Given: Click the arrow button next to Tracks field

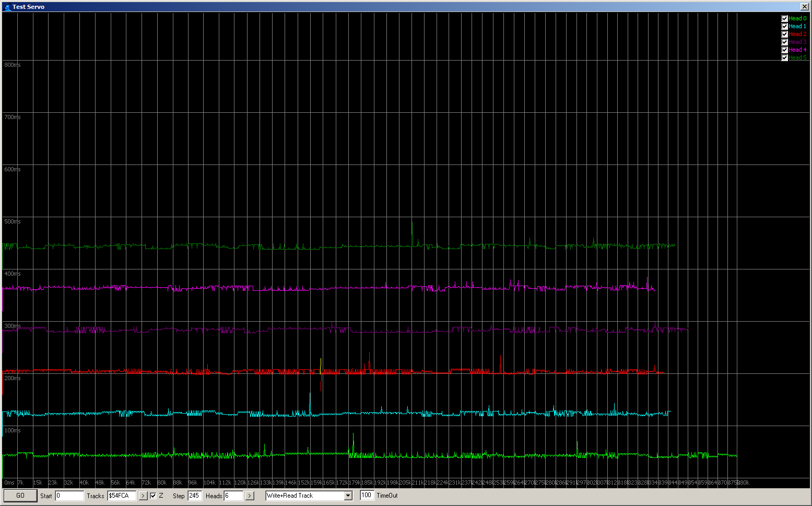Looking at the screenshot, I should [143, 496].
